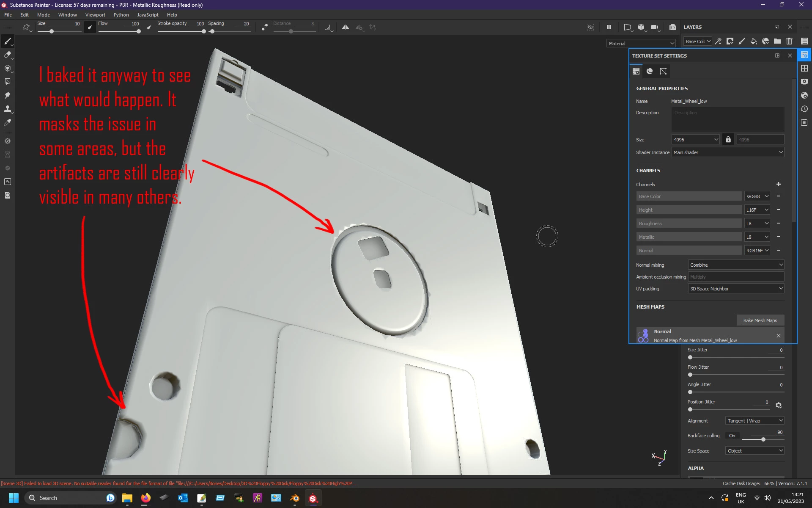This screenshot has width=812, height=508.
Task: Select the Polygon Fill tool
Action: tap(7, 82)
